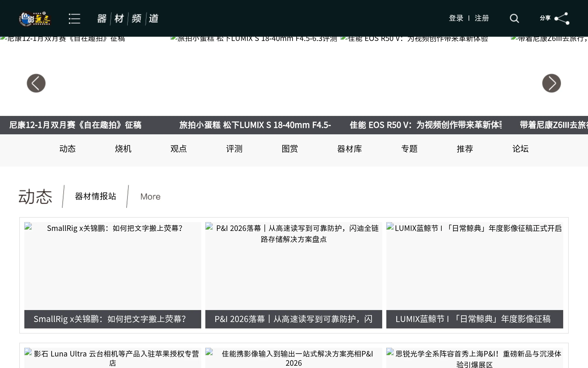Click the 注册 register link

click(482, 18)
